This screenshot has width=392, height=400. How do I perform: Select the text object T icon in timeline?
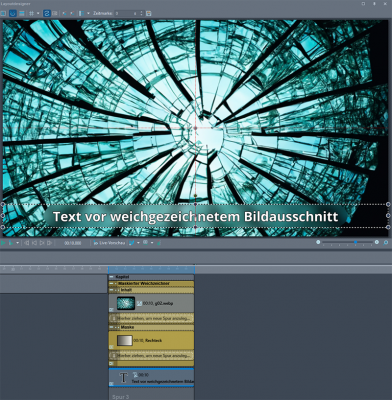point(123,378)
